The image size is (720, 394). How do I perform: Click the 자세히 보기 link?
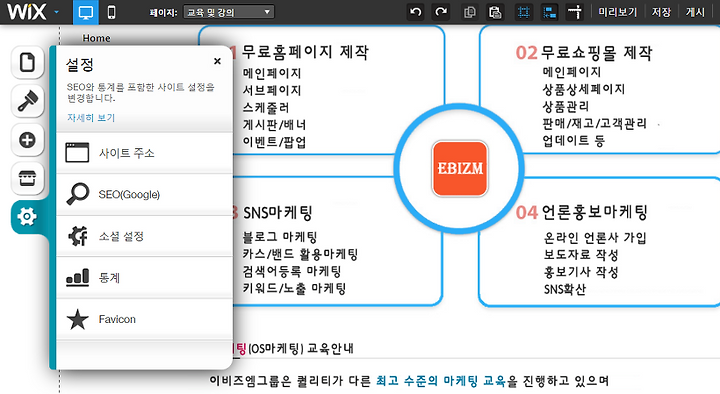[91, 118]
